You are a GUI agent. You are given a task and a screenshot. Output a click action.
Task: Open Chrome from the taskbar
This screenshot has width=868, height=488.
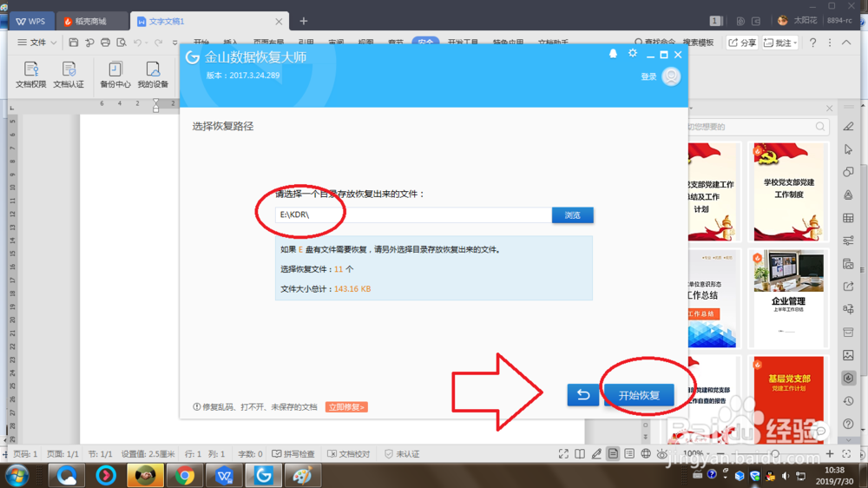184,476
